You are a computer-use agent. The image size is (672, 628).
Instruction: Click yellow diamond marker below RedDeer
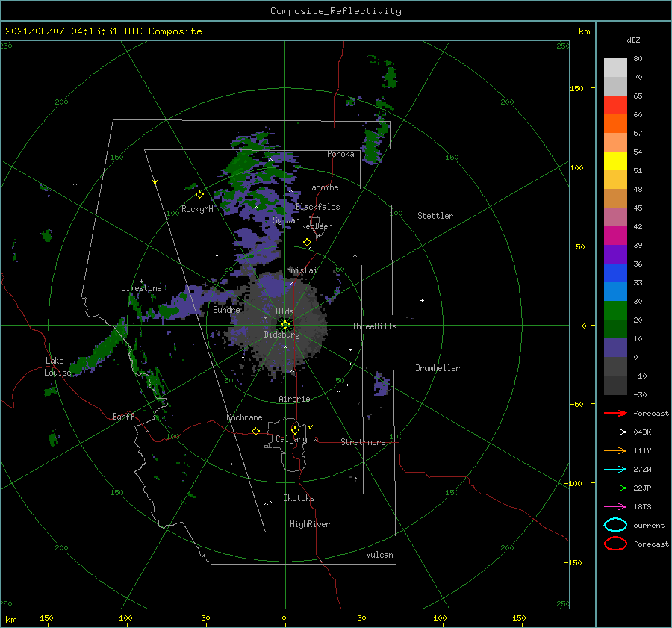click(x=307, y=243)
